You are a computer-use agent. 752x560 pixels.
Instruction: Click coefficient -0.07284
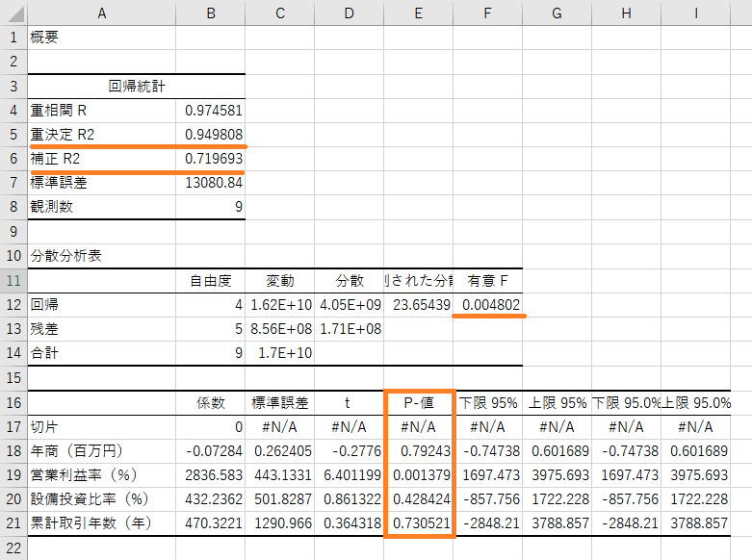tap(215, 450)
